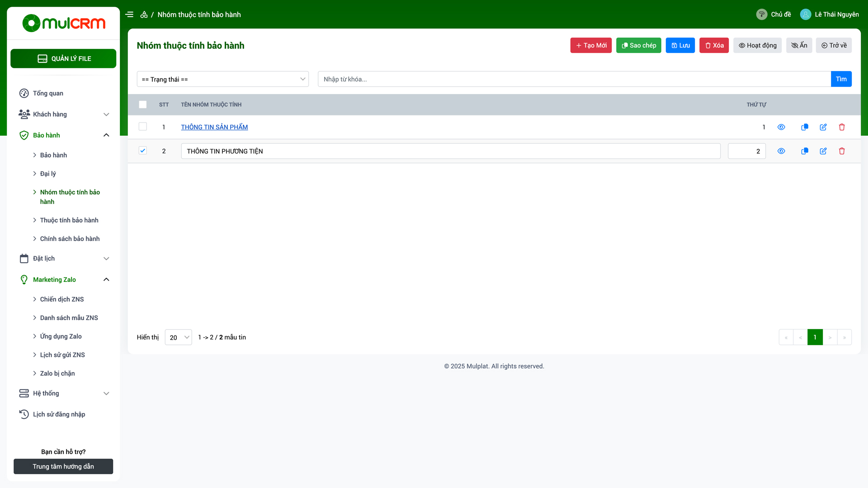Click the hamburger menu icon in header
Viewport: 868px width, 488px height.
(x=129, y=14)
